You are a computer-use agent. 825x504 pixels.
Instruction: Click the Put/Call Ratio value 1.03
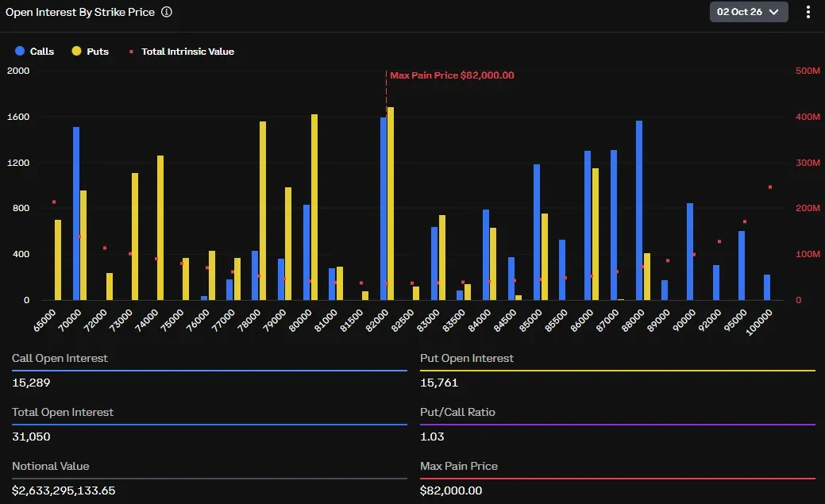coord(432,437)
